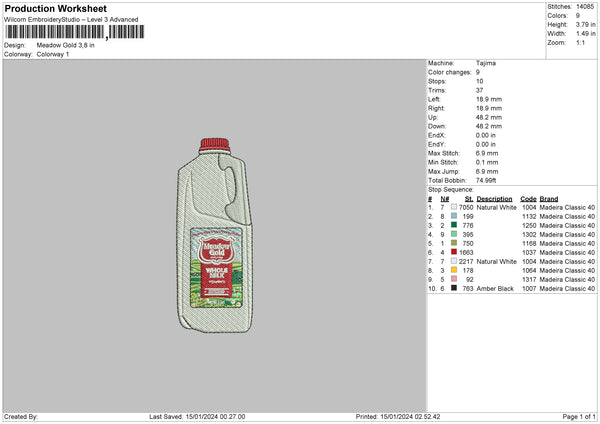Click the 'Brand' column header
This screenshot has width=600, height=424.
point(549,199)
